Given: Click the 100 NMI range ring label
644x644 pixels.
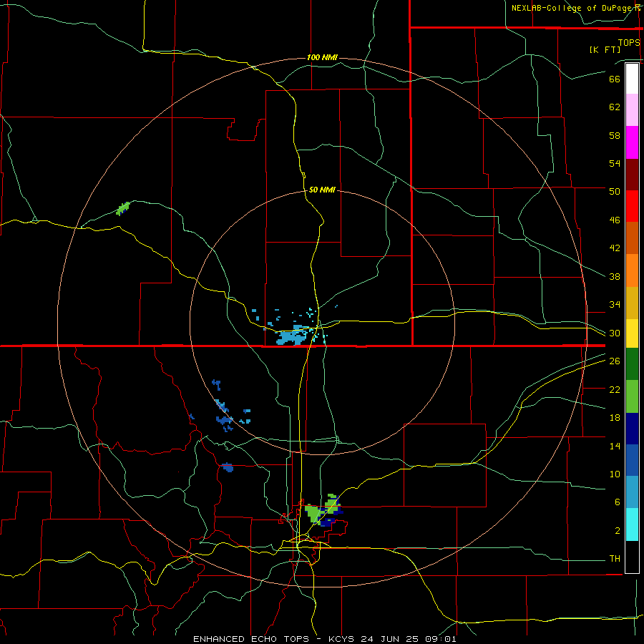Looking at the screenshot, I should [x=322, y=57].
